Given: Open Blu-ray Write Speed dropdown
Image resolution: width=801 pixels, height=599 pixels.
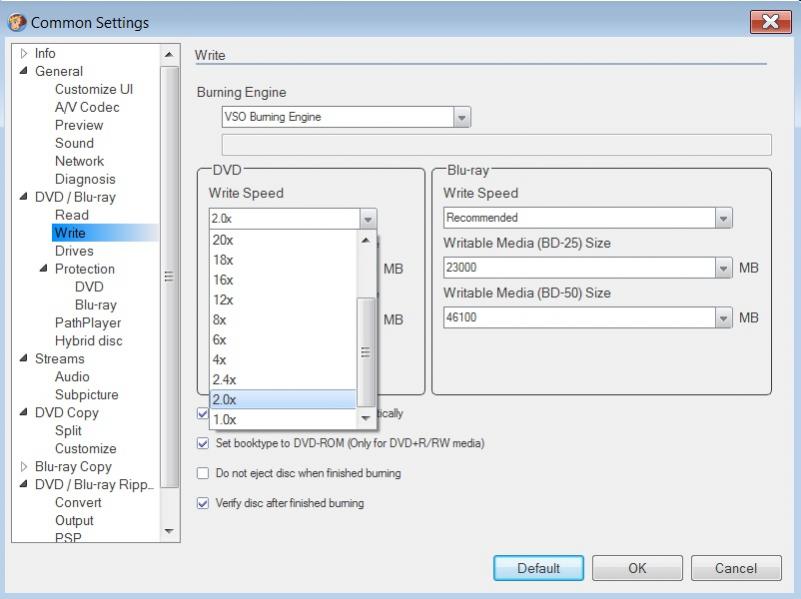Looking at the screenshot, I should pyautogui.click(x=723, y=217).
